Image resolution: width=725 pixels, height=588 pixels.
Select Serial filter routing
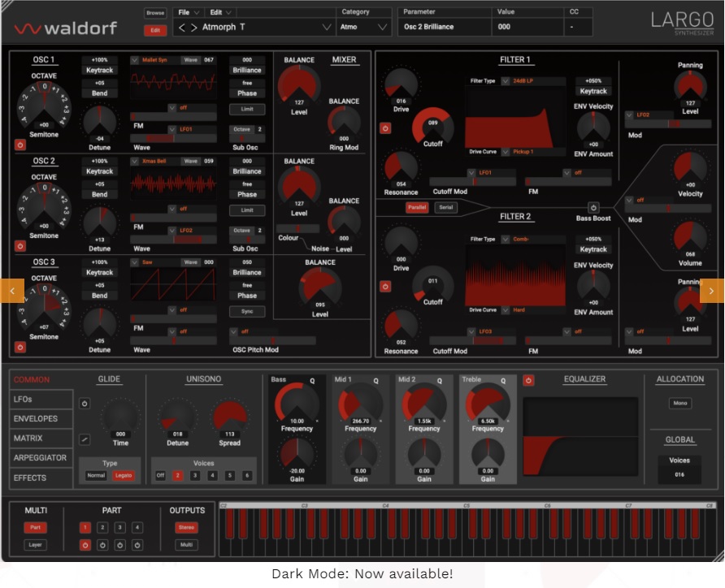tap(445, 207)
